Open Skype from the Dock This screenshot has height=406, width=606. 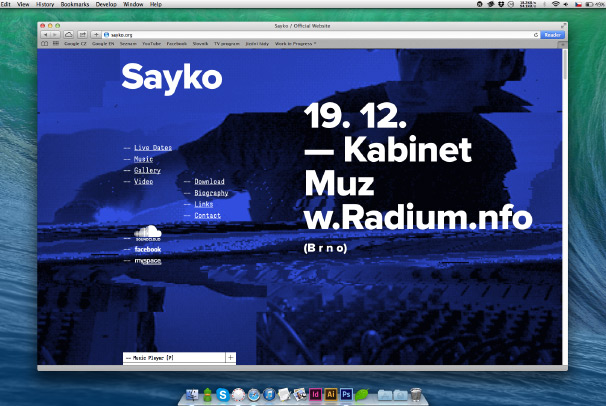(x=222, y=395)
